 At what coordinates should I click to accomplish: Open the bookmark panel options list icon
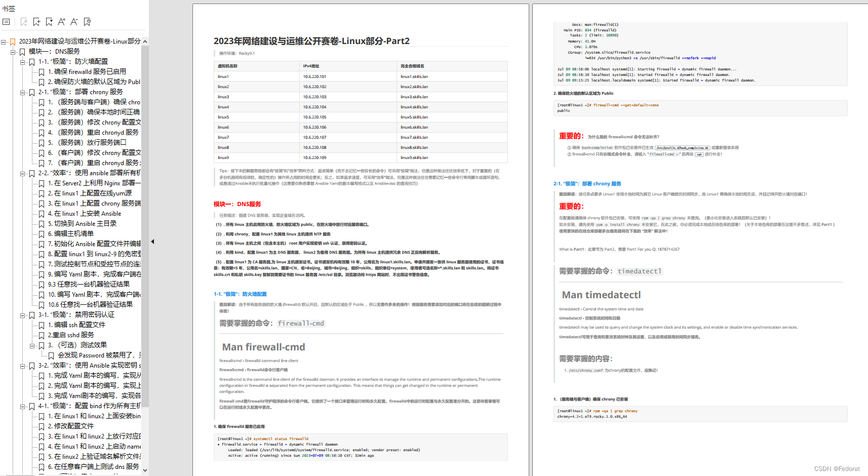6,22
